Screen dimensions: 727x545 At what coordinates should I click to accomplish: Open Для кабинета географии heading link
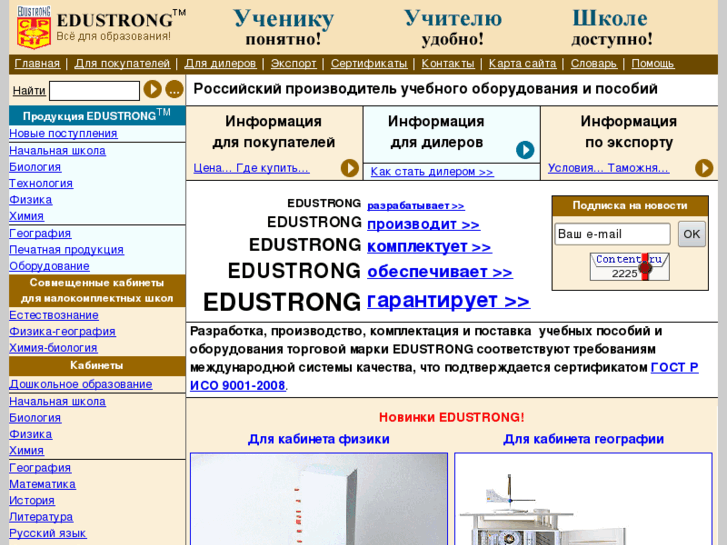click(583, 439)
